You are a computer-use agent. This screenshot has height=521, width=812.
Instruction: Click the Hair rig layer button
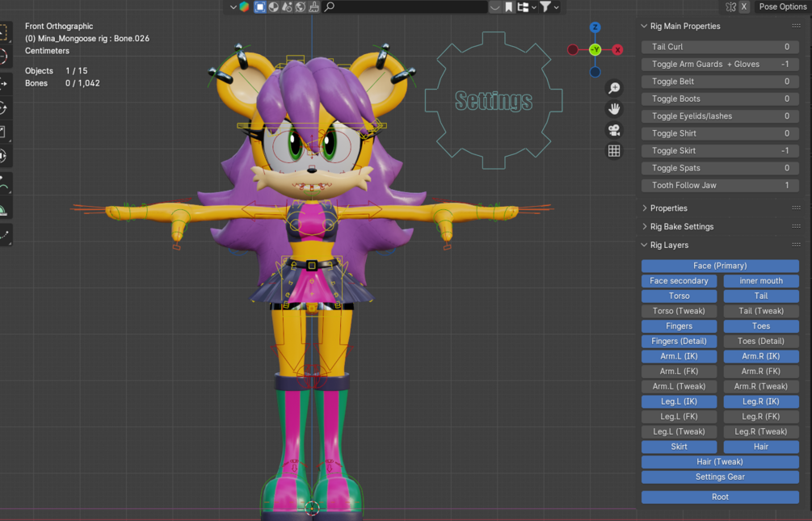coord(761,447)
